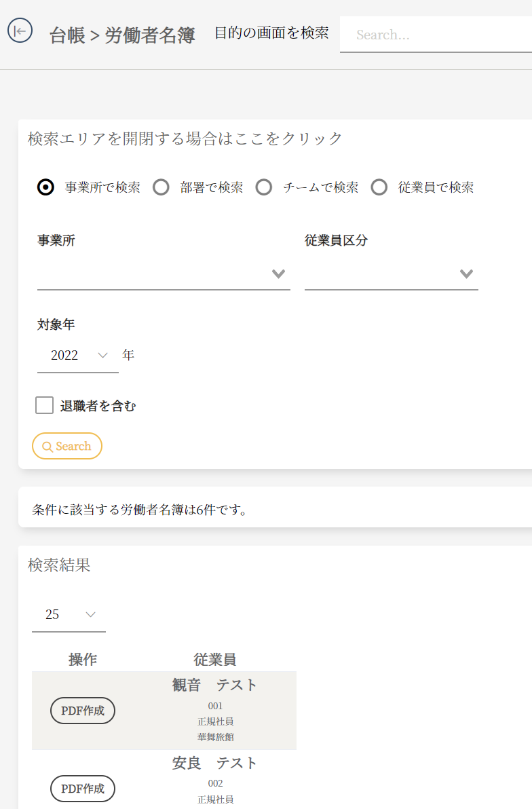Select the 観音 テスト employee row

click(215, 711)
